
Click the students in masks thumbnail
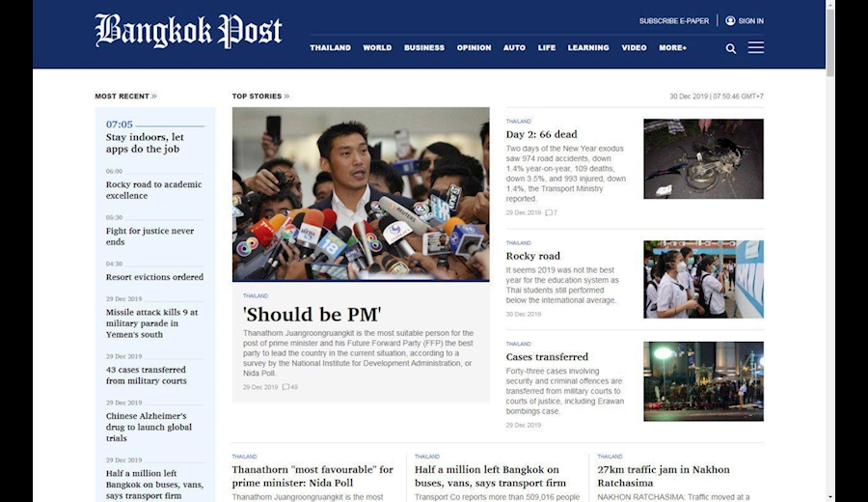pyautogui.click(x=703, y=279)
